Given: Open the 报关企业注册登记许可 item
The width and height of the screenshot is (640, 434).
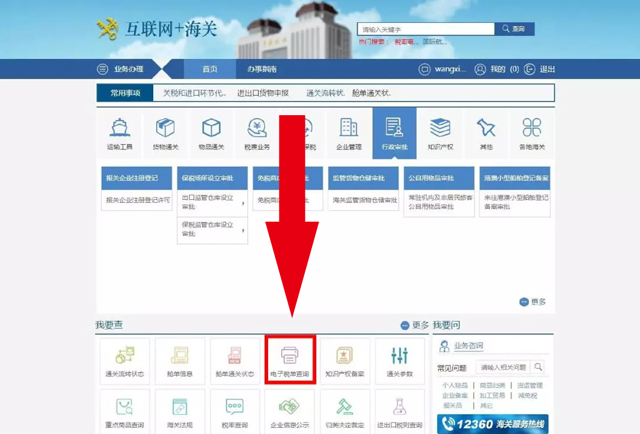Looking at the screenshot, I should coord(138,200).
